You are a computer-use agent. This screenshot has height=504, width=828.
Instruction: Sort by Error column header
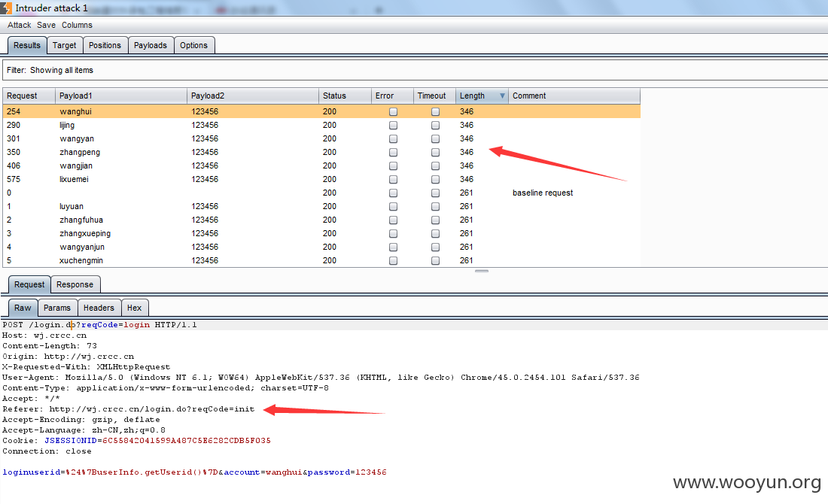(392, 96)
